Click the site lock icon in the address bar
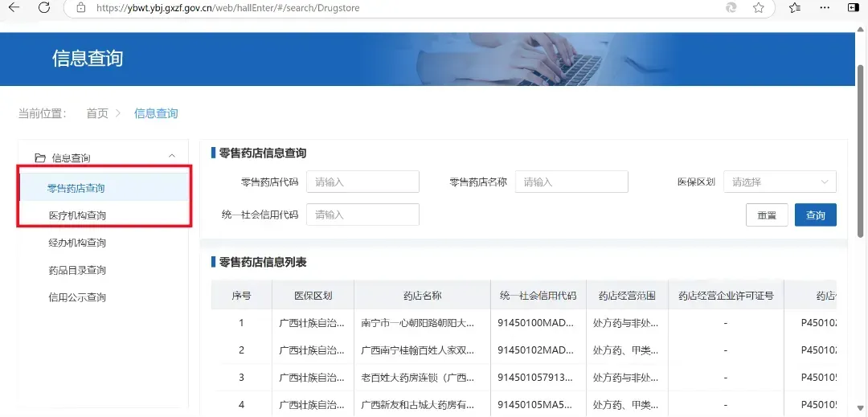Viewport: 868px width, 417px height. pos(80,7)
